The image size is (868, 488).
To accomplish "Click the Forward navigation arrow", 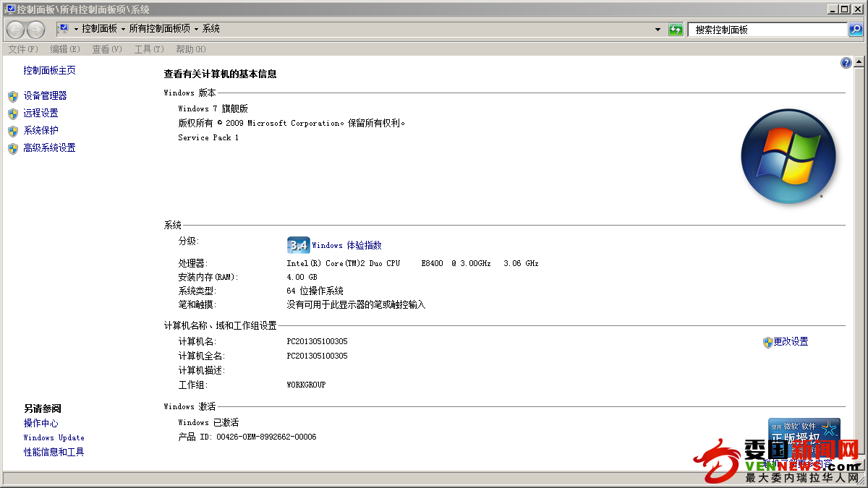I will (35, 30).
